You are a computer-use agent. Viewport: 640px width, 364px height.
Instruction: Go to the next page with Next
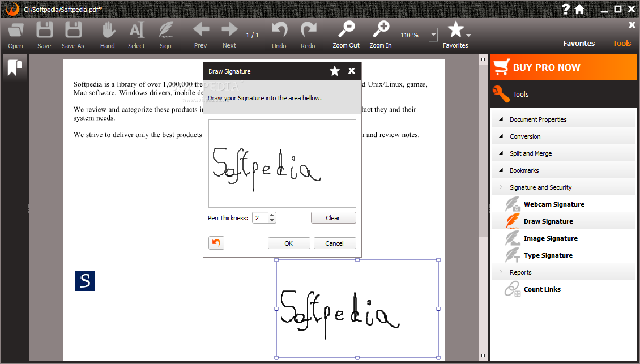point(229,35)
